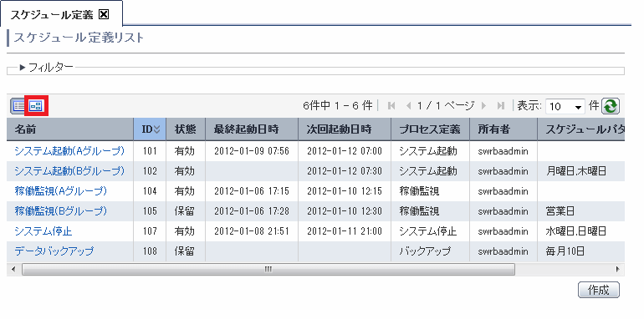644x319 pixels.
Task: Click the horizontal scrollbar thumb
Action: point(268,270)
